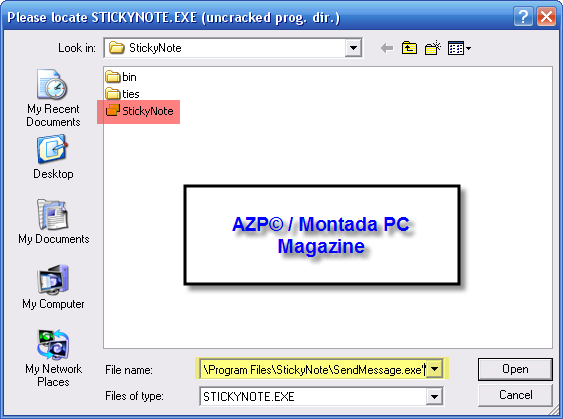Viewport: 563px width, 419px height.
Task: Expand the Files of type dropdown
Action: (x=434, y=396)
